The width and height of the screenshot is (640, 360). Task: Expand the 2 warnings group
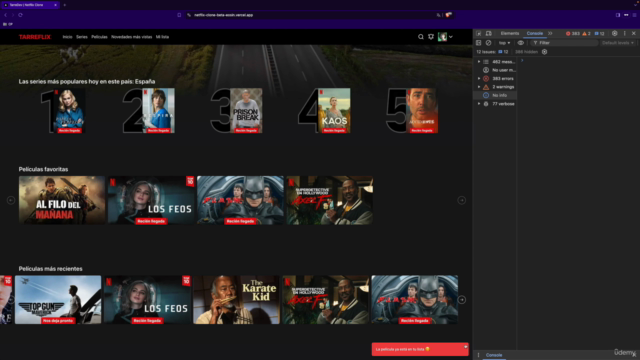pyautogui.click(x=479, y=87)
